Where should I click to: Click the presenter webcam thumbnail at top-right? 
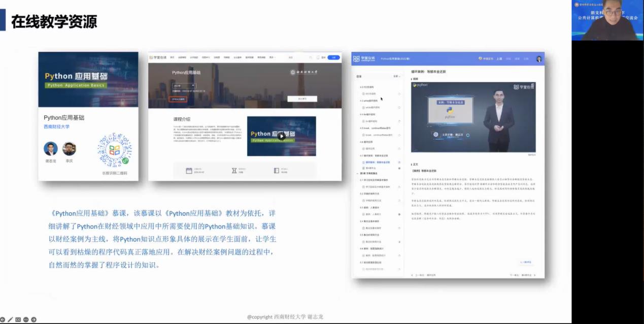click(604, 20)
